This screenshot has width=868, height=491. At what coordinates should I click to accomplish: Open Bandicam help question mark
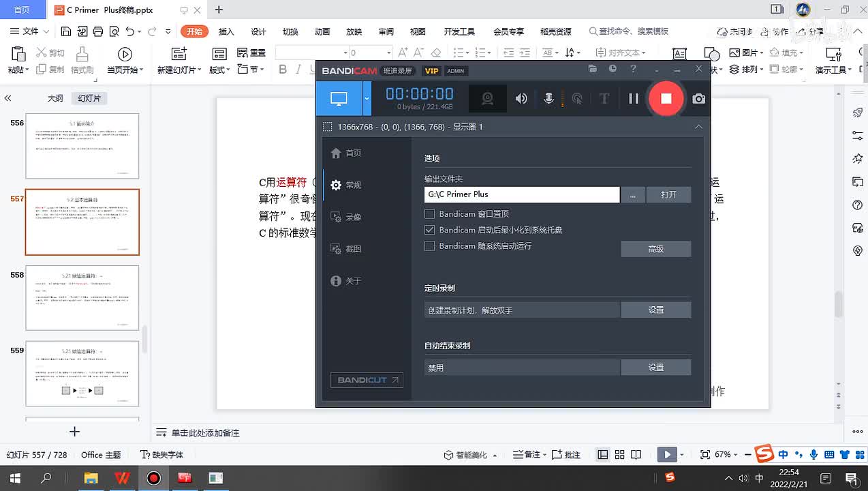633,69
